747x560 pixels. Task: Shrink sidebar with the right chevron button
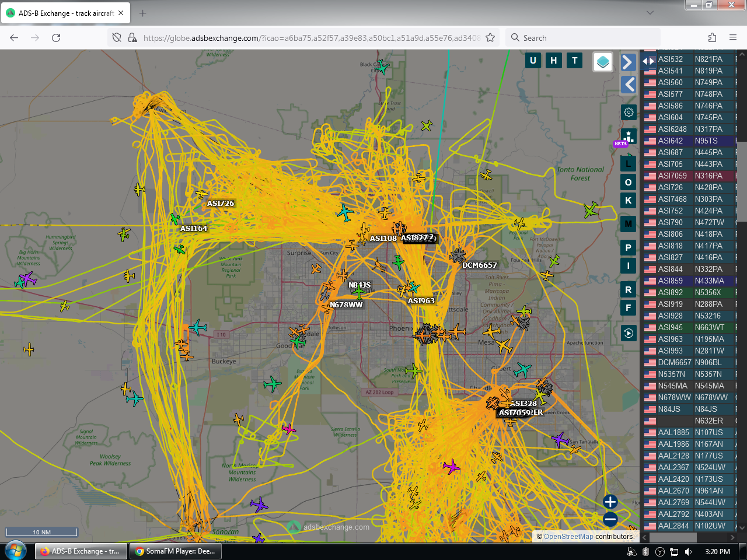click(628, 62)
